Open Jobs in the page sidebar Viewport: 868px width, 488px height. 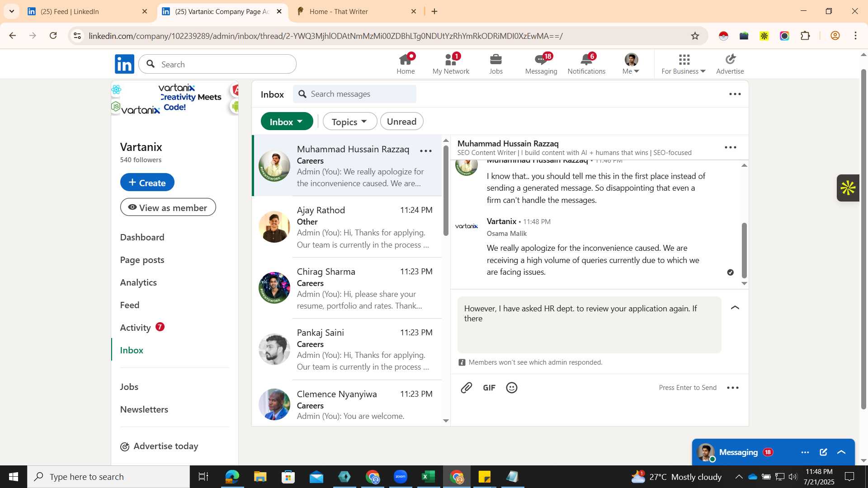click(129, 387)
